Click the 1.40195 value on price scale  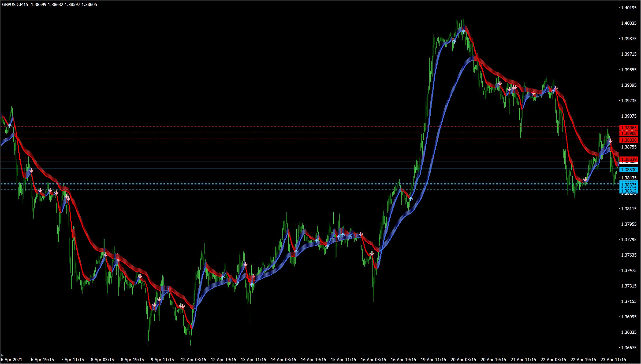pyautogui.click(x=629, y=8)
